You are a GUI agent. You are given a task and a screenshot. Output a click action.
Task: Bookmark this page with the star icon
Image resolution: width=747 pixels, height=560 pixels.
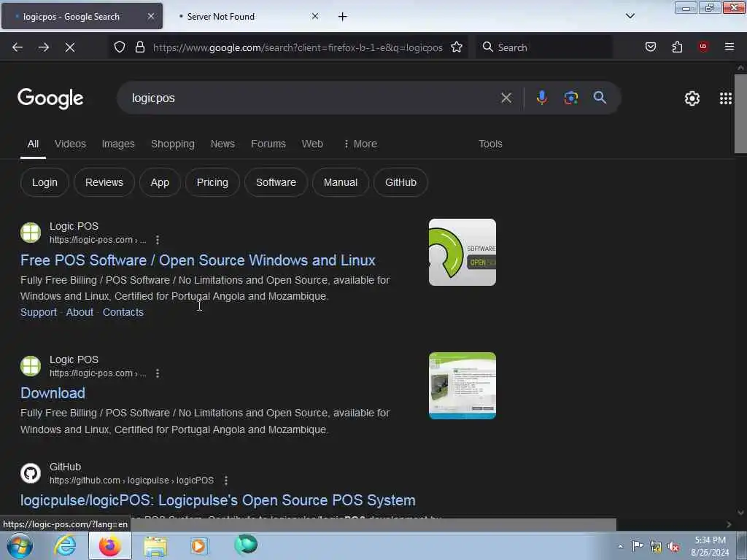[457, 47]
